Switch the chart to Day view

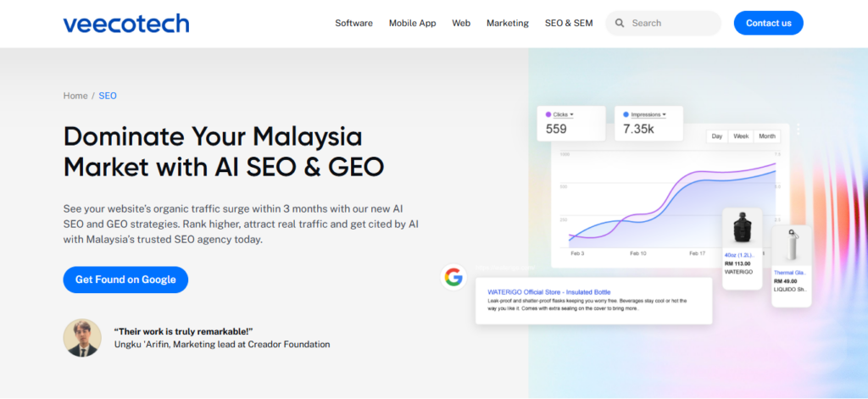(x=717, y=136)
